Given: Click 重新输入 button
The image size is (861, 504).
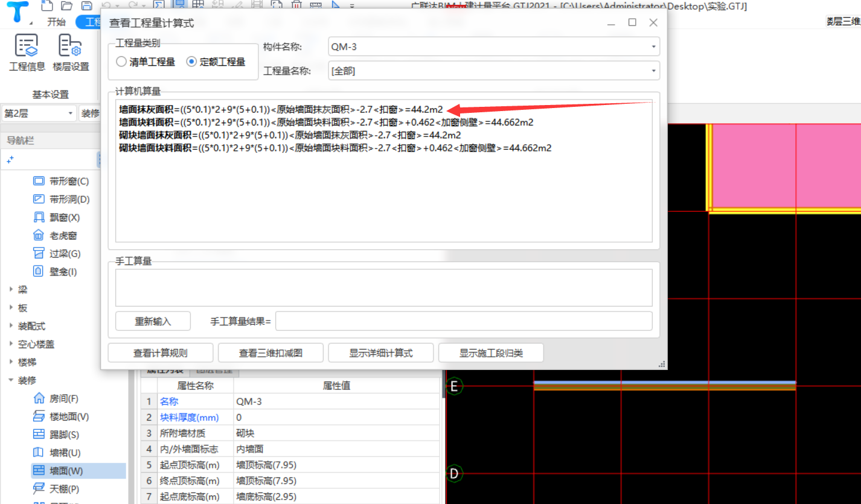Looking at the screenshot, I should pos(153,321).
